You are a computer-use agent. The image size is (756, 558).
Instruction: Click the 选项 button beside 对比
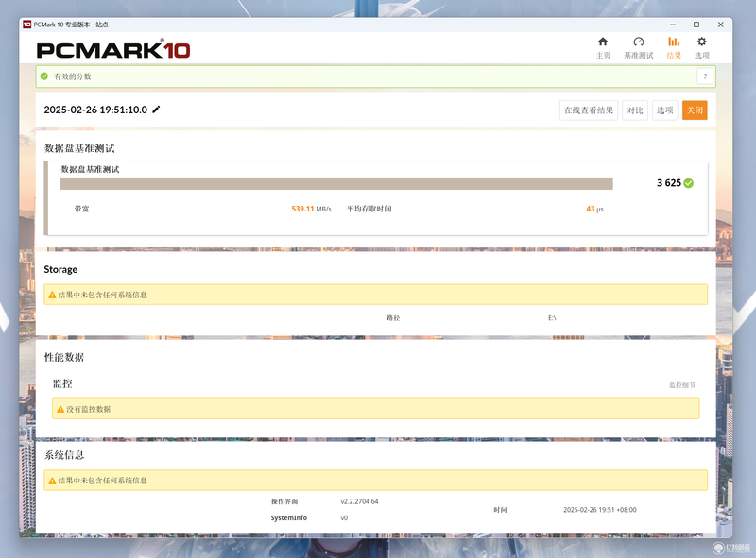click(x=665, y=110)
